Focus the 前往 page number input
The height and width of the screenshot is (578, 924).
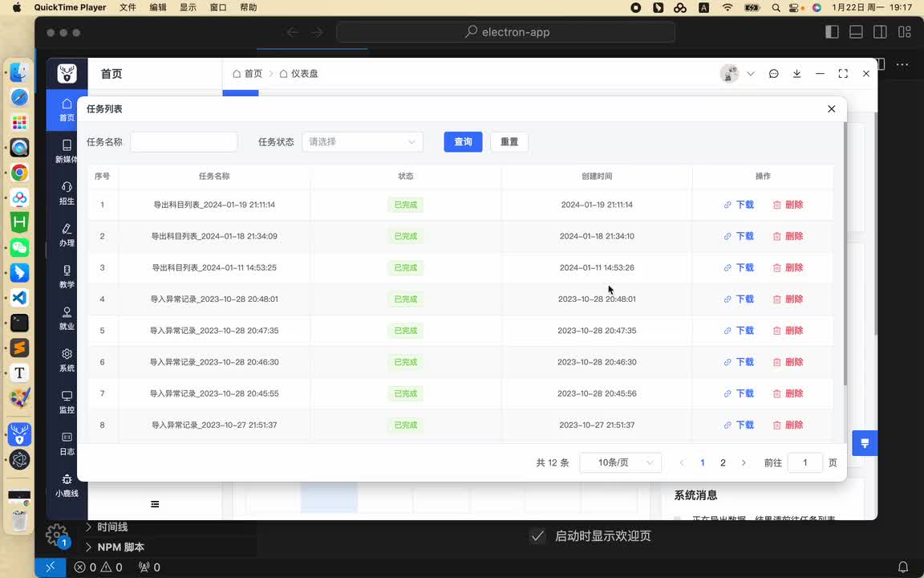pyautogui.click(x=804, y=462)
